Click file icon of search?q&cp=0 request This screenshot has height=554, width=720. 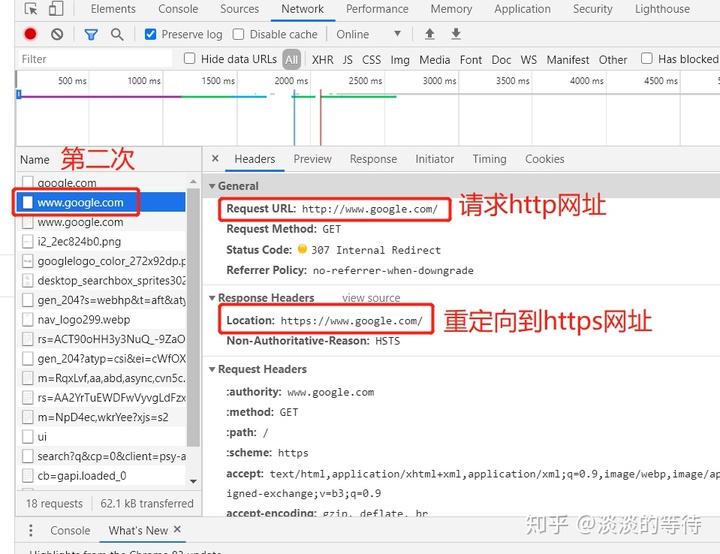click(28, 456)
